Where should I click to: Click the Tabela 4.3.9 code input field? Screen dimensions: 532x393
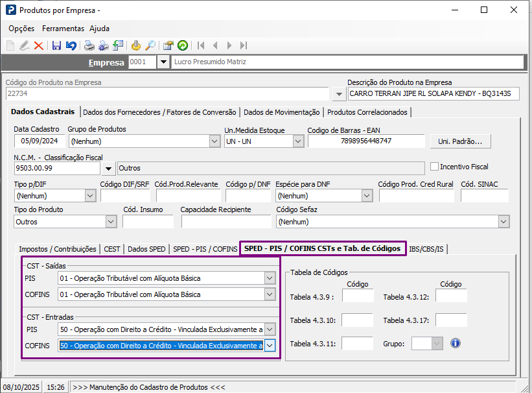[x=358, y=297]
